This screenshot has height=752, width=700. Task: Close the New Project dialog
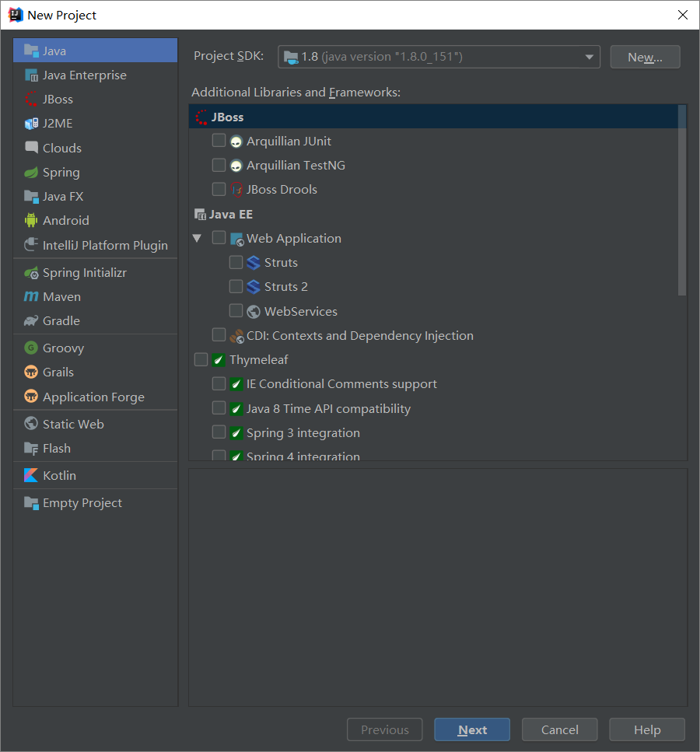[x=683, y=15]
